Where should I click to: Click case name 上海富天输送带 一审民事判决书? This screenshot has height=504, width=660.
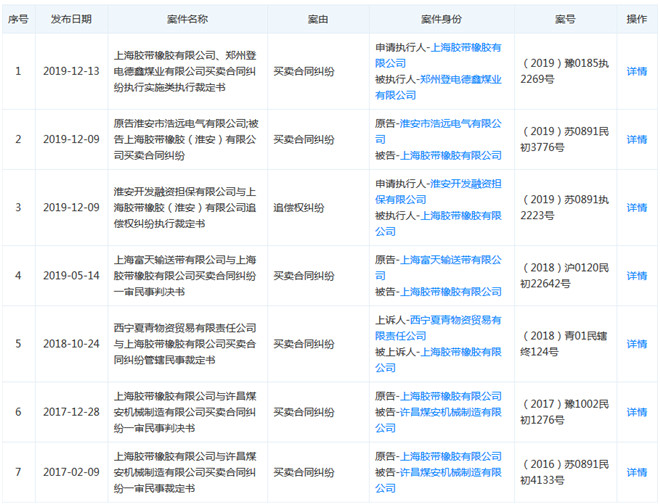[x=185, y=276]
